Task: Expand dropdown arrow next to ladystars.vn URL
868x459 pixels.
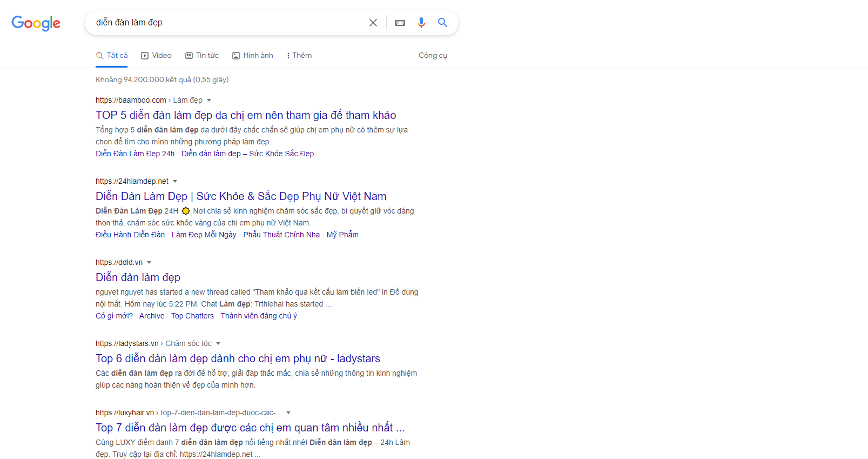Action: 218,344
